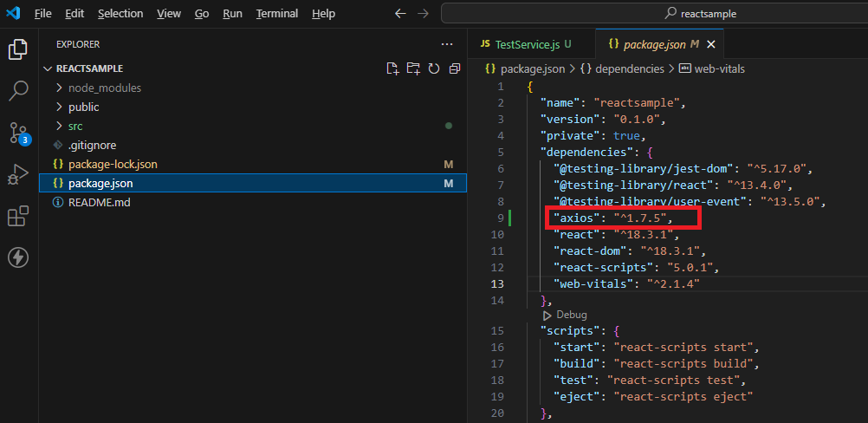Viewport: 868px width, 423px height.
Task: Open the Extensions view icon
Action: click(x=18, y=216)
